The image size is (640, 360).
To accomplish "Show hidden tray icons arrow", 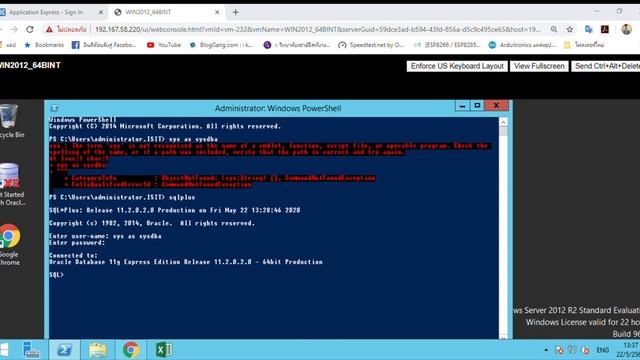I will point(546,350).
